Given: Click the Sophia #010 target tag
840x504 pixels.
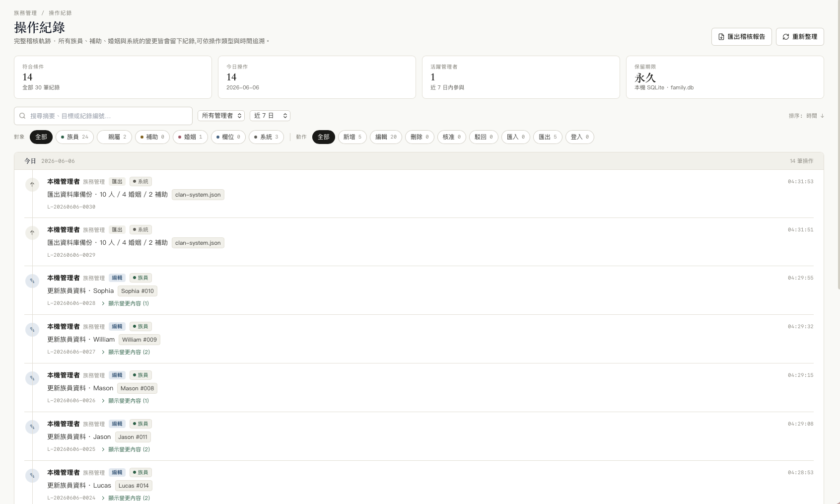Looking at the screenshot, I should click(x=138, y=291).
